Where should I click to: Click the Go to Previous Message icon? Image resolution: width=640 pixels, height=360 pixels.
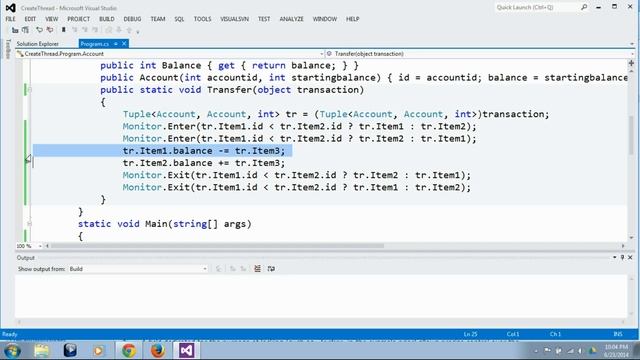[x=233, y=269]
